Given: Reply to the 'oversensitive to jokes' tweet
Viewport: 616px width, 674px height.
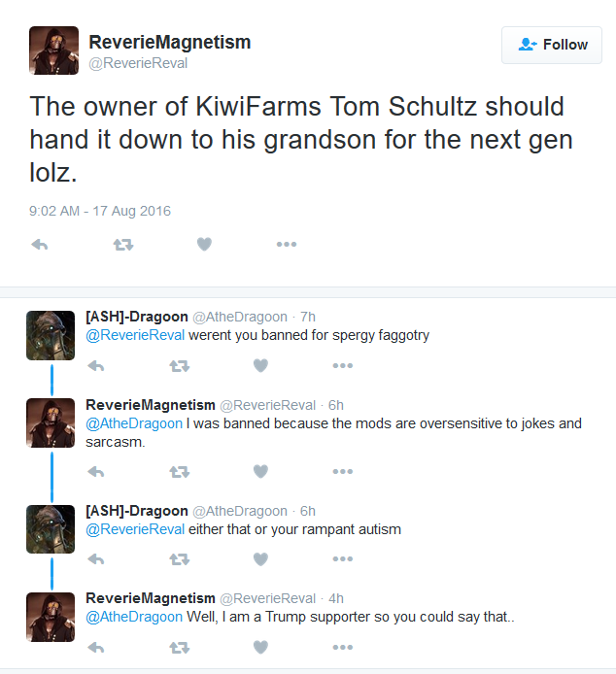Looking at the screenshot, I should pyautogui.click(x=95, y=472).
